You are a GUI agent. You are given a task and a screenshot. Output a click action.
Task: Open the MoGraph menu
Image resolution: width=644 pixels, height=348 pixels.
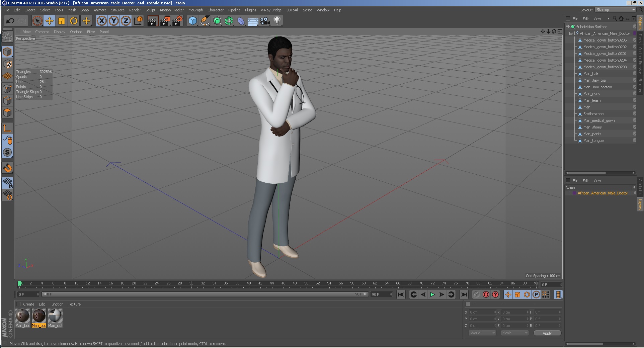pos(196,10)
